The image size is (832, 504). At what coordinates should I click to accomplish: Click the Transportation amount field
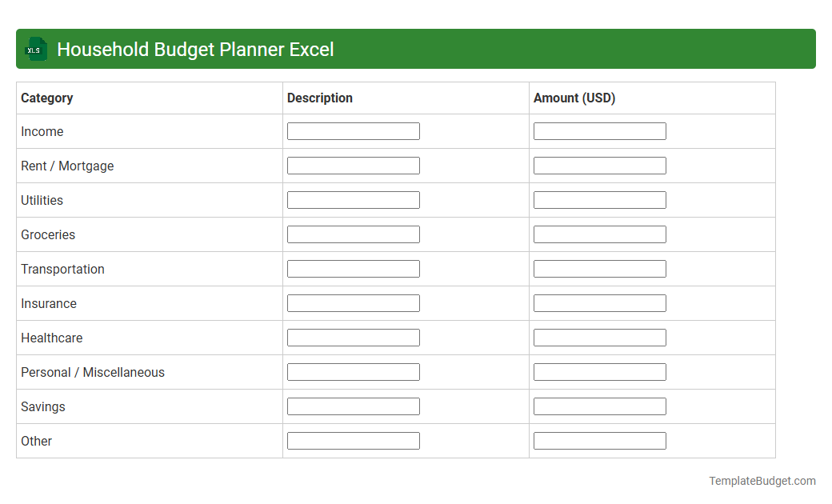point(599,268)
